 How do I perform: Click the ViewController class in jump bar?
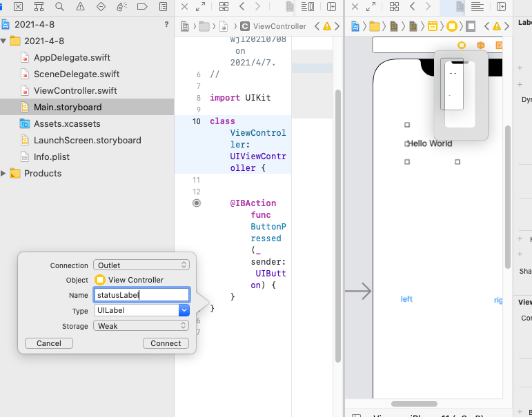273,26
